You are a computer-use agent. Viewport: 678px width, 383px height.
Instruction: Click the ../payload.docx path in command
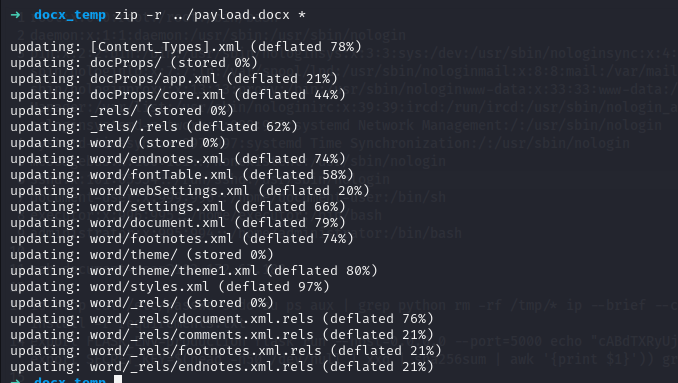(x=231, y=15)
